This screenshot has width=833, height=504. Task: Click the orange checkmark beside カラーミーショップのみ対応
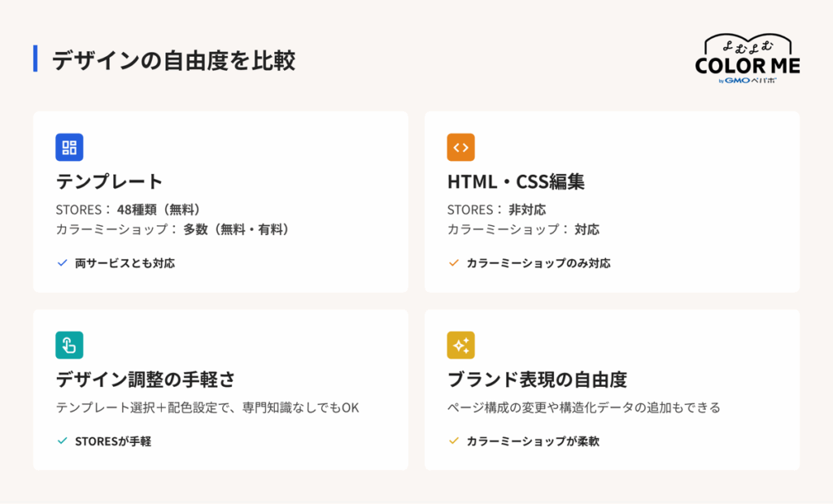pyautogui.click(x=454, y=263)
